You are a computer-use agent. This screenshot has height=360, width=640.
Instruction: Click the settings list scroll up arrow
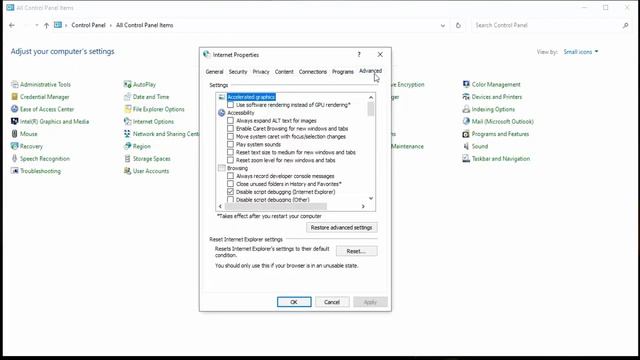tap(371, 97)
